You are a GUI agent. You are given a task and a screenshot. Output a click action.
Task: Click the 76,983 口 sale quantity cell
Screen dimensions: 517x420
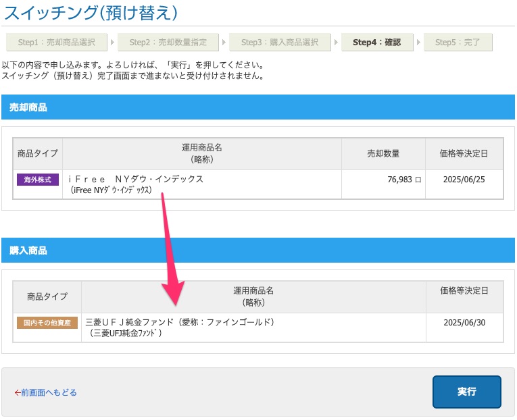(383, 184)
